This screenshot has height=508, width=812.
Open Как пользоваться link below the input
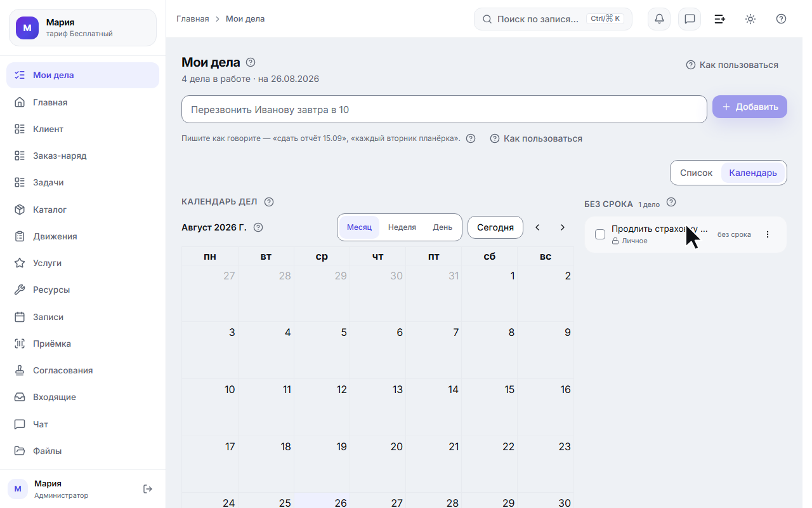tap(536, 138)
